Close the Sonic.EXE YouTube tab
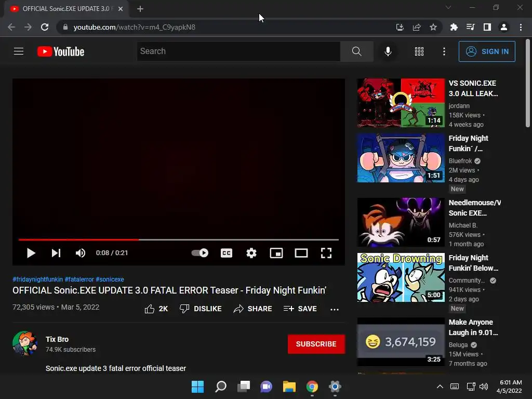This screenshot has width=532, height=399. pos(121,9)
